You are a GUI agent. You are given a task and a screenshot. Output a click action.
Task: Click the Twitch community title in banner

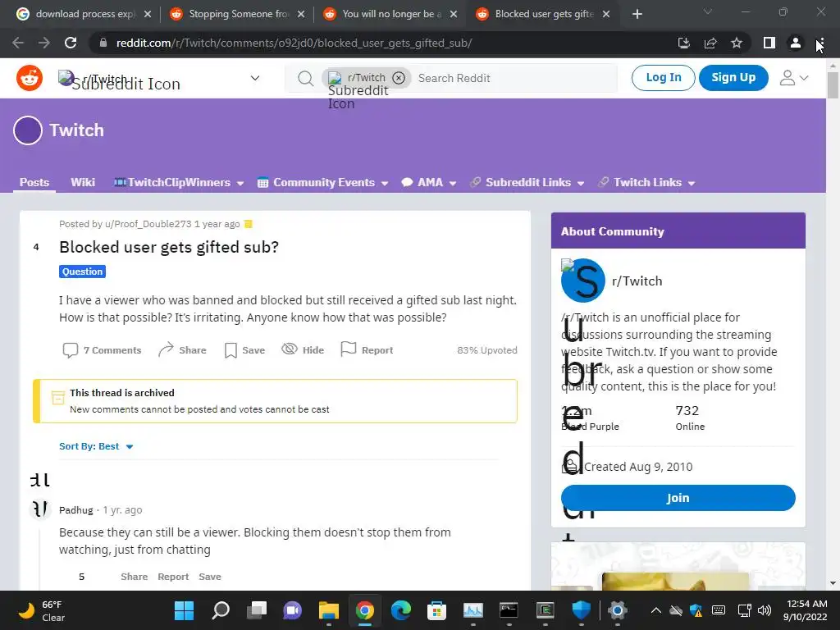(76, 130)
